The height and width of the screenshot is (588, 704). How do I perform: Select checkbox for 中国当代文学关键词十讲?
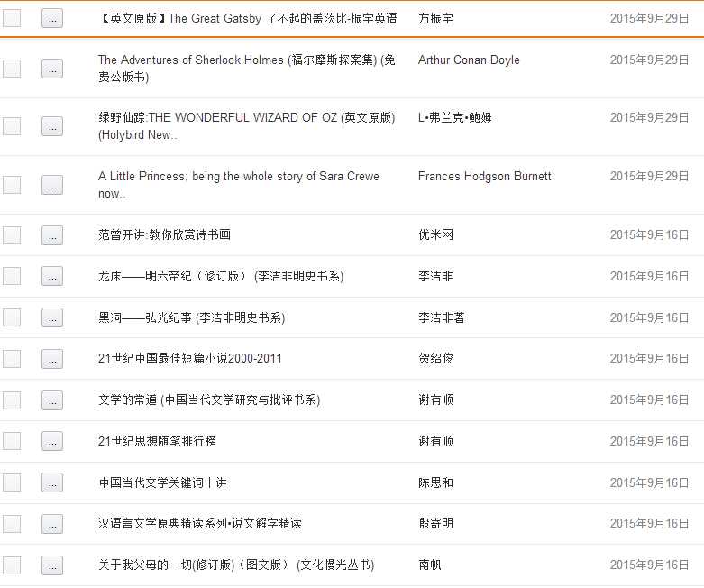pos(12,482)
